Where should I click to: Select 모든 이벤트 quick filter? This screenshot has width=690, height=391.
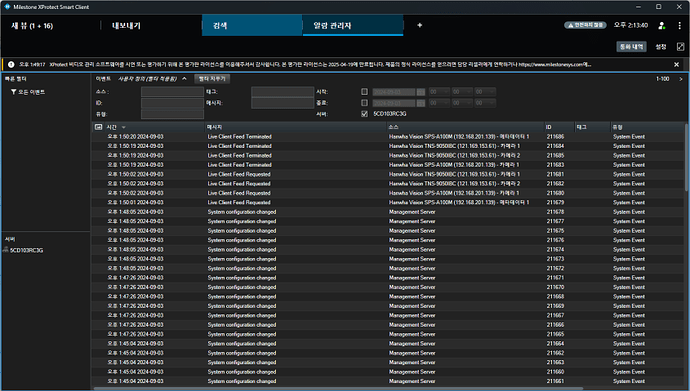[31, 92]
